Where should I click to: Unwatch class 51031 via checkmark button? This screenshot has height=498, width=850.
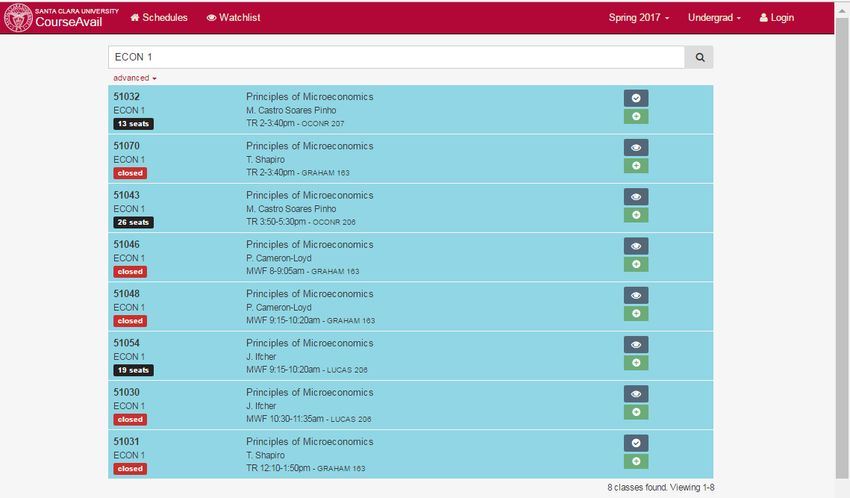click(636, 443)
